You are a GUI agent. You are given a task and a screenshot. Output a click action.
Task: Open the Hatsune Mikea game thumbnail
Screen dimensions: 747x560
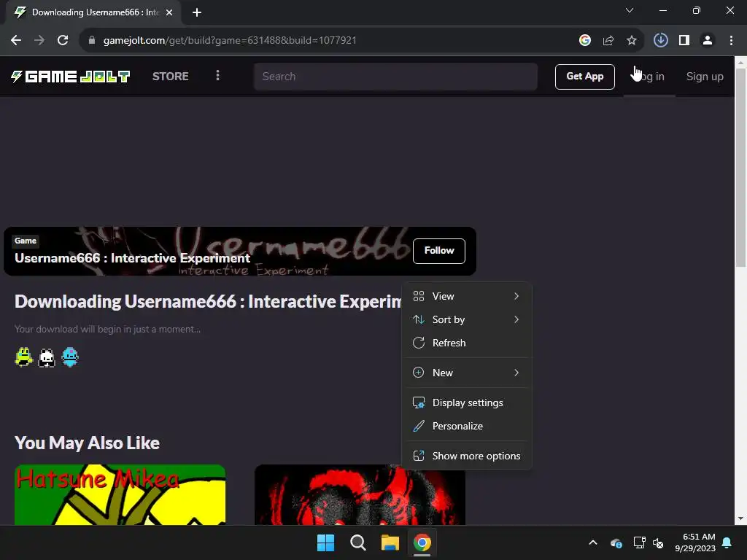[x=120, y=495]
